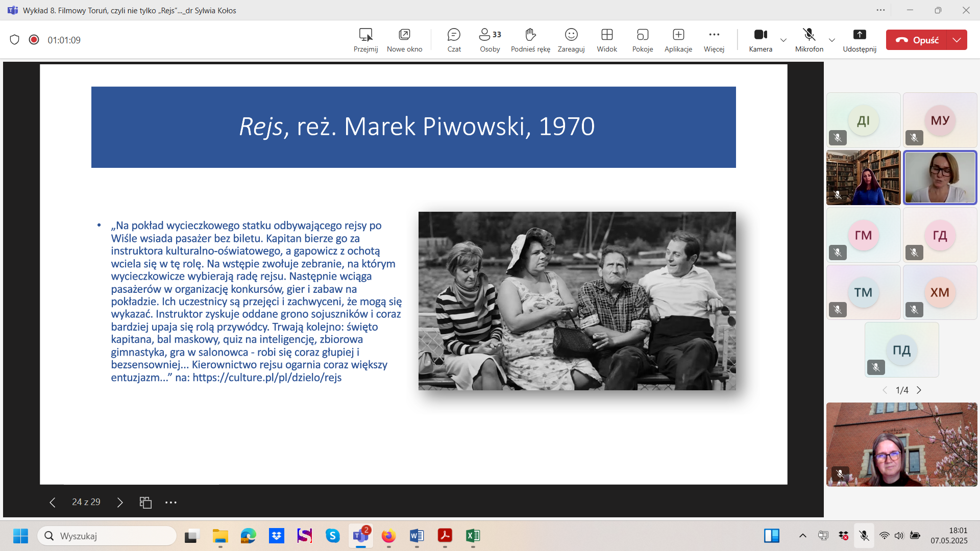Go to next slide arrow
The image size is (980, 551).
120,503
